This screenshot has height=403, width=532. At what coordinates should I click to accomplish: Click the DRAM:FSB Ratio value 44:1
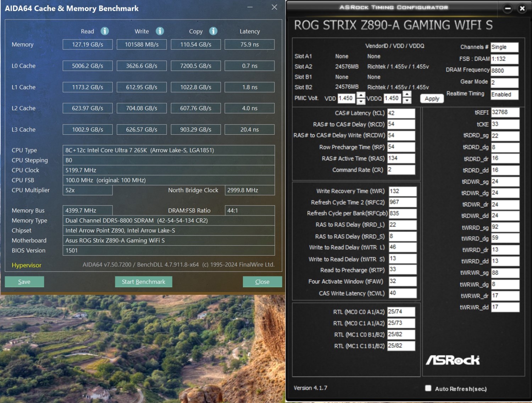click(250, 211)
